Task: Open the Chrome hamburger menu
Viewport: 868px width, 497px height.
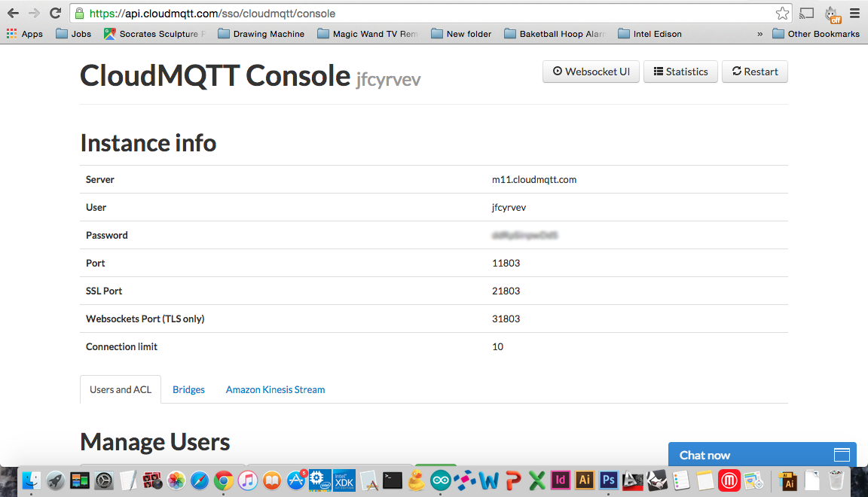Action: click(x=854, y=14)
